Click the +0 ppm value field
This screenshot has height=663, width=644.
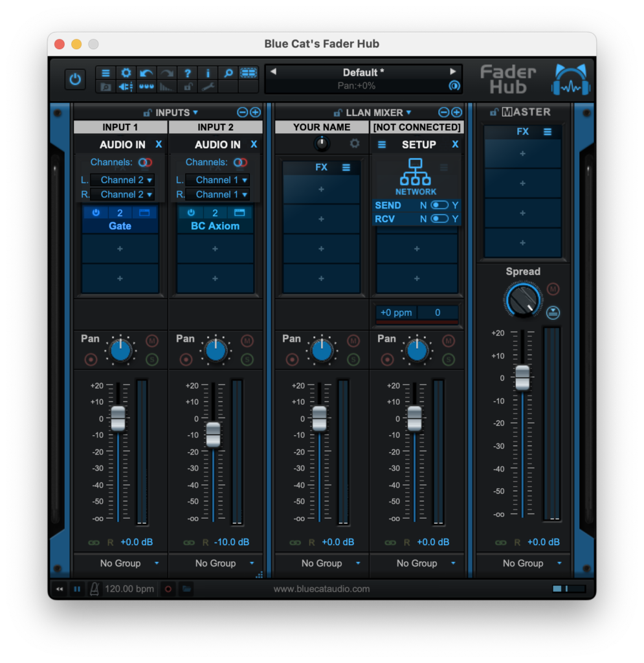click(396, 313)
